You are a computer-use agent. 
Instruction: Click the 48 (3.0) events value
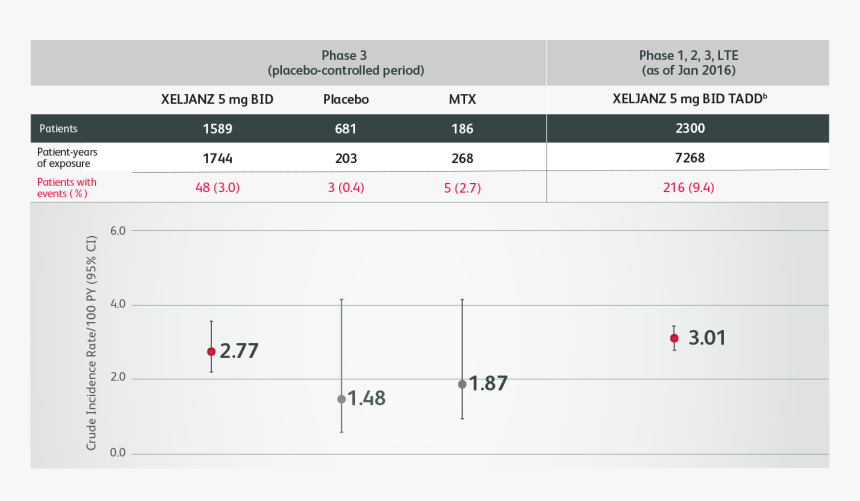pos(217,188)
